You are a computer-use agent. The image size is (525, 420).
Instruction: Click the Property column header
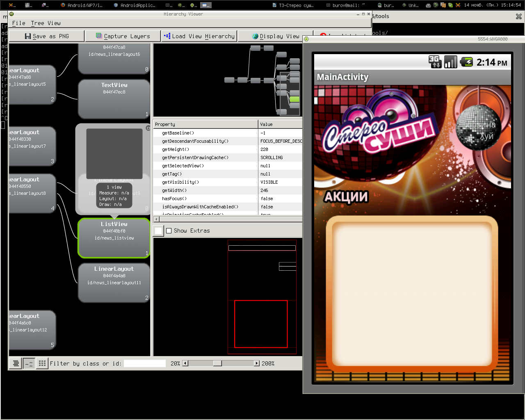pyautogui.click(x=205, y=124)
